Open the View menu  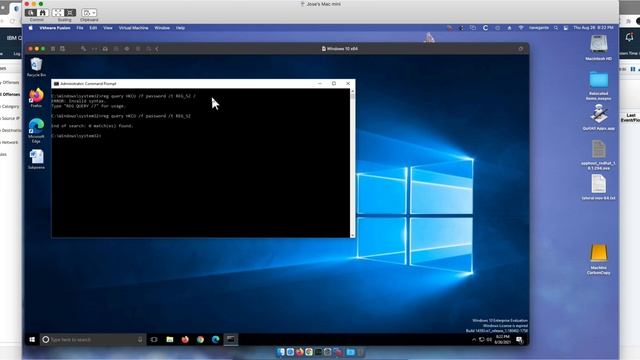[108, 28]
